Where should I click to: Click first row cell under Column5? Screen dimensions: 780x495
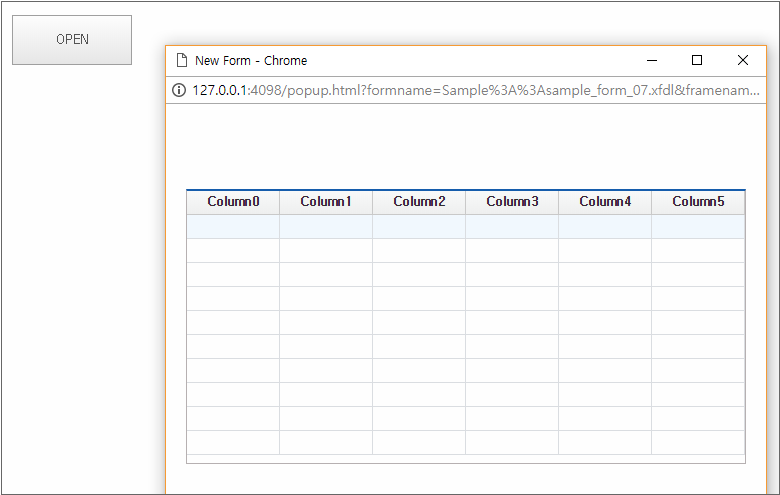click(x=698, y=227)
